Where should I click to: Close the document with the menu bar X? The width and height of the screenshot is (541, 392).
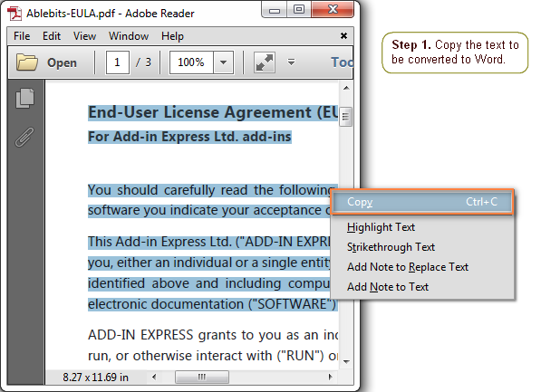click(343, 36)
